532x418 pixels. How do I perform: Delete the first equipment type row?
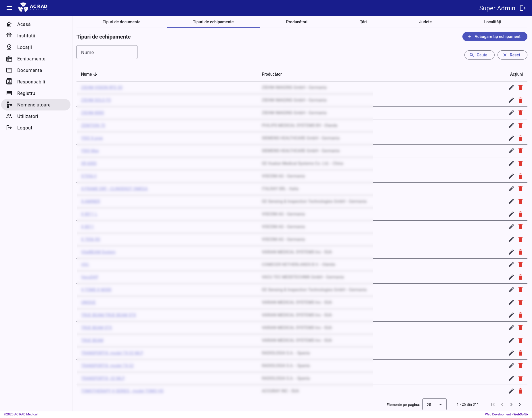(x=520, y=87)
